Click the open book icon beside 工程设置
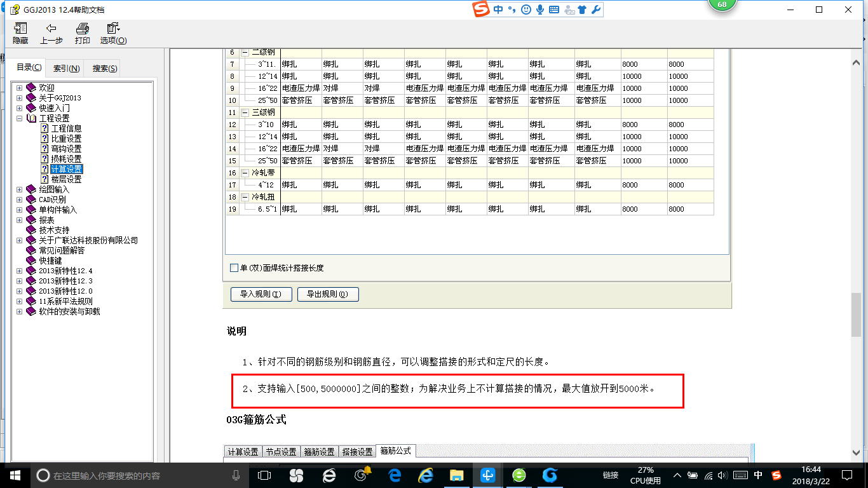The height and width of the screenshot is (488, 868). (31, 118)
